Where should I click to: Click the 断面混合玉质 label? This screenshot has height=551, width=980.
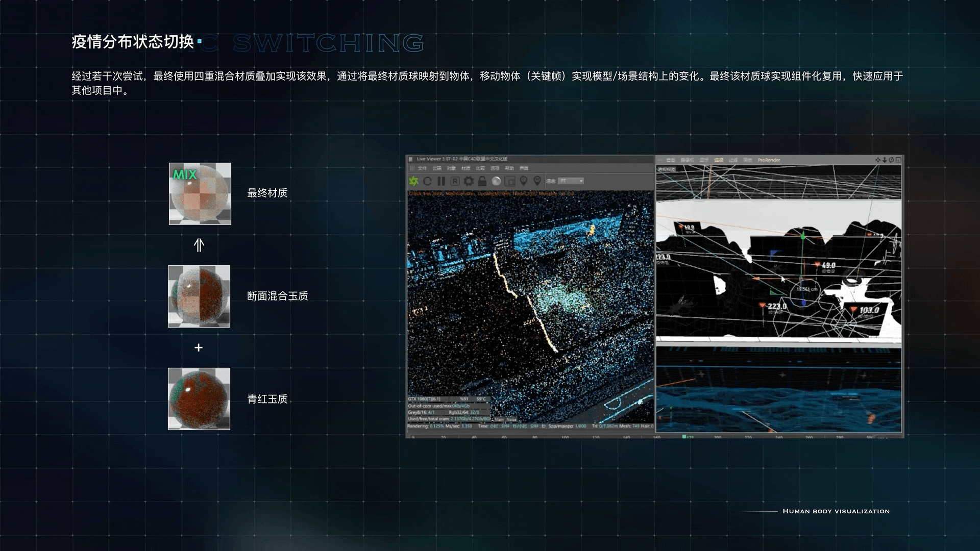278,296
